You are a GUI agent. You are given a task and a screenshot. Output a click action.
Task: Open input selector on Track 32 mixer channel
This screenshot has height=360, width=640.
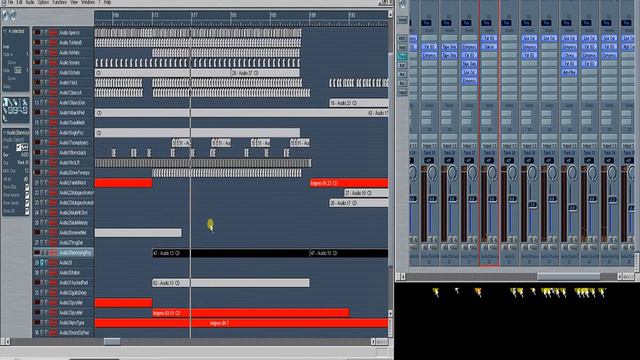click(x=569, y=146)
